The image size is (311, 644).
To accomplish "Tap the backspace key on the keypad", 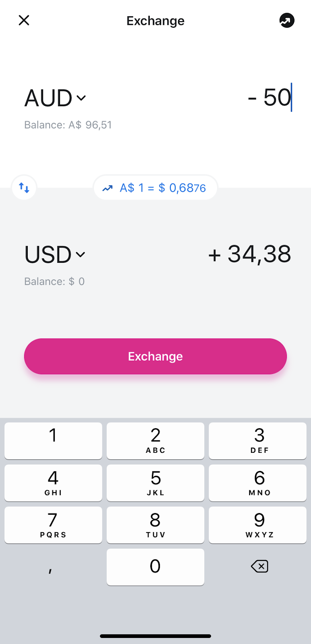I will click(x=259, y=566).
